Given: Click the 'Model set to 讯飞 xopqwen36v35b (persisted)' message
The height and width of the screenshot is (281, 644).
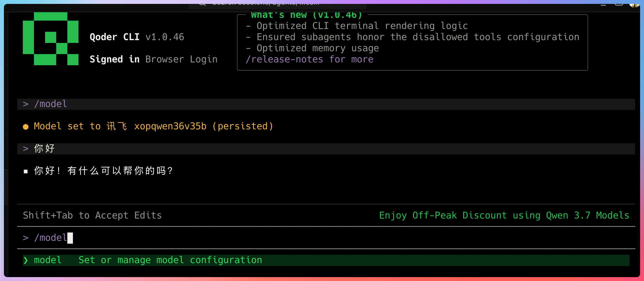Looking at the screenshot, I should [x=154, y=126].
